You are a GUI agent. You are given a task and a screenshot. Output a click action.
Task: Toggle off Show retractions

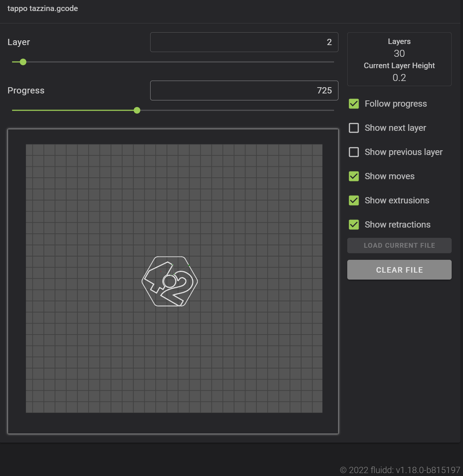pos(353,225)
